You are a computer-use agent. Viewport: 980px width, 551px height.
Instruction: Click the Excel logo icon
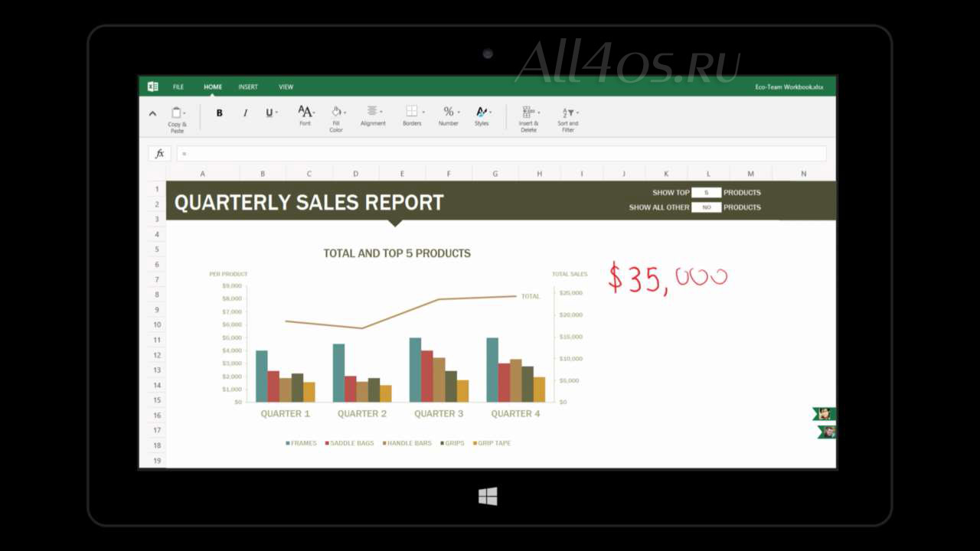tap(152, 86)
